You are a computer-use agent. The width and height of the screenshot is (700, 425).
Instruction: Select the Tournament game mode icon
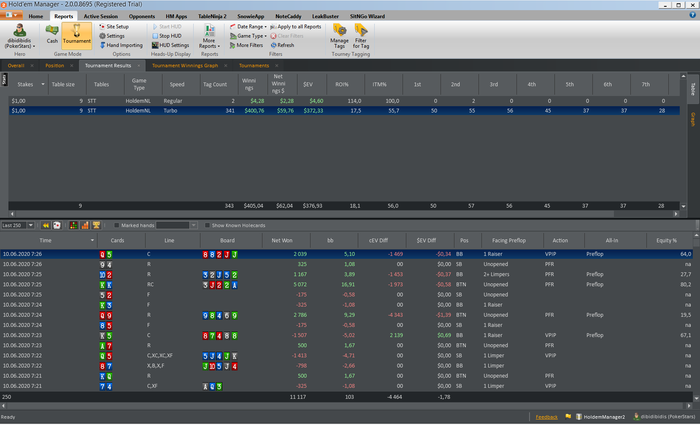click(76, 34)
